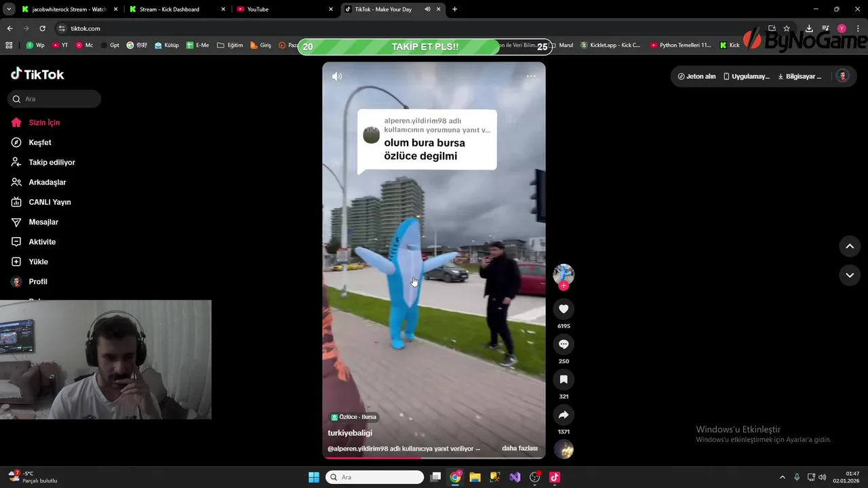Unmute the TikTok video with the speaker icon
This screenshot has height=488, width=868.
(337, 77)
